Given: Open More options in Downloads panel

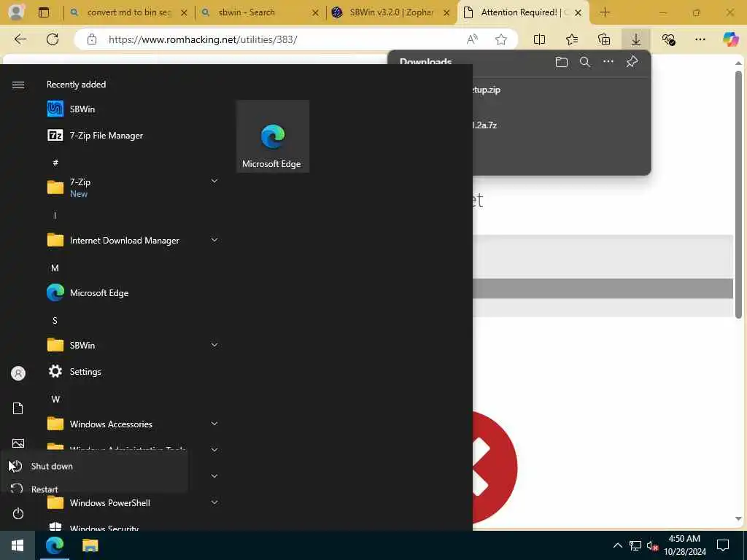Looking at the screenshot, I should point(608,61).
